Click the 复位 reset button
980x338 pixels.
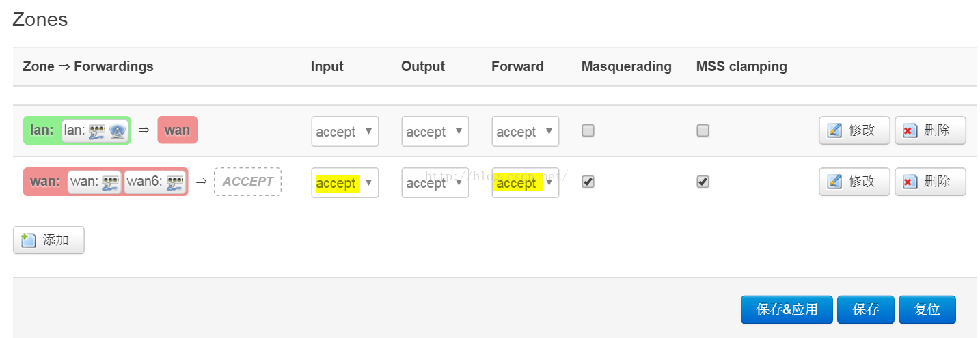coord(927,309)
